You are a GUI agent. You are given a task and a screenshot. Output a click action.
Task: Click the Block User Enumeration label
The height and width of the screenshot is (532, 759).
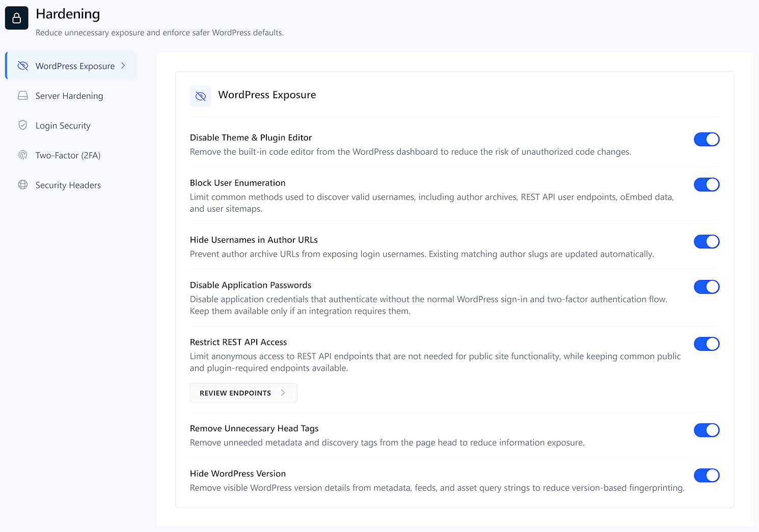pos(237,183)
